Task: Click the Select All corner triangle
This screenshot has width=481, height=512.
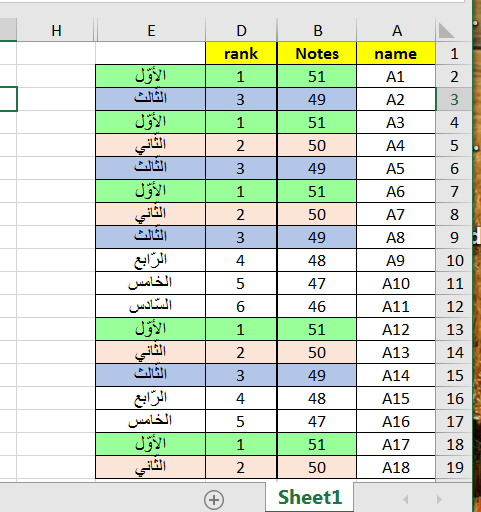Action: [446, 30]
